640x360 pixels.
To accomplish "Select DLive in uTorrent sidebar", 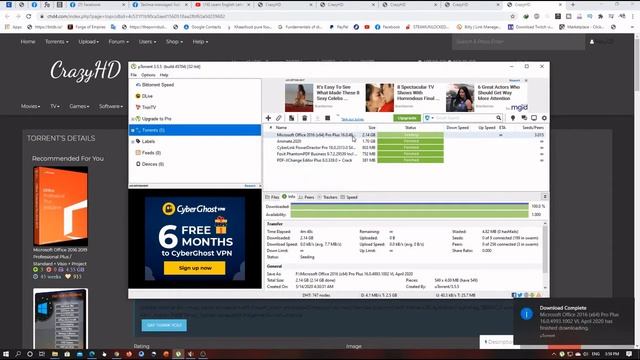I will [147, 96].
